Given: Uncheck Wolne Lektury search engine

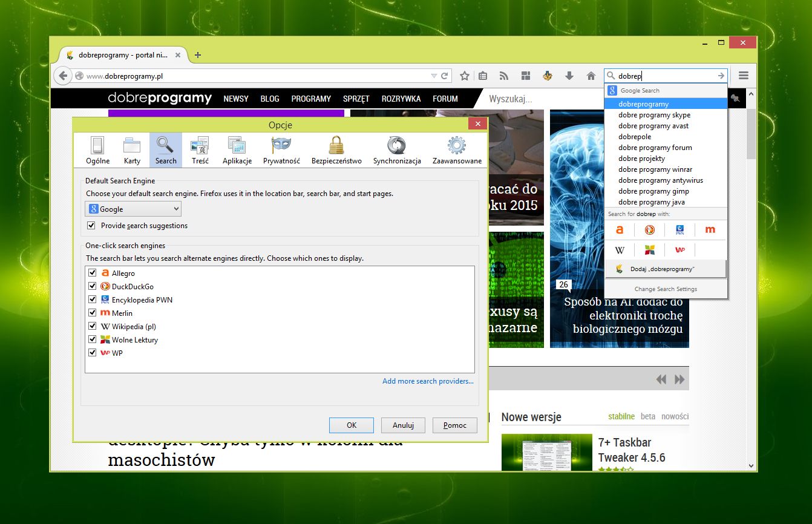Looking at the screenshot, I should [x=93, y=340].
